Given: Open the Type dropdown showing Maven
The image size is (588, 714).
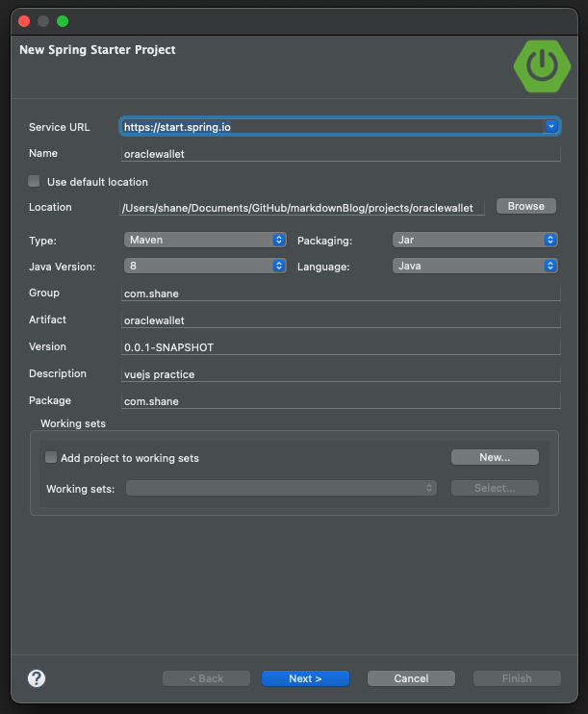Looking at the screenshot, I should pos(205,240).
